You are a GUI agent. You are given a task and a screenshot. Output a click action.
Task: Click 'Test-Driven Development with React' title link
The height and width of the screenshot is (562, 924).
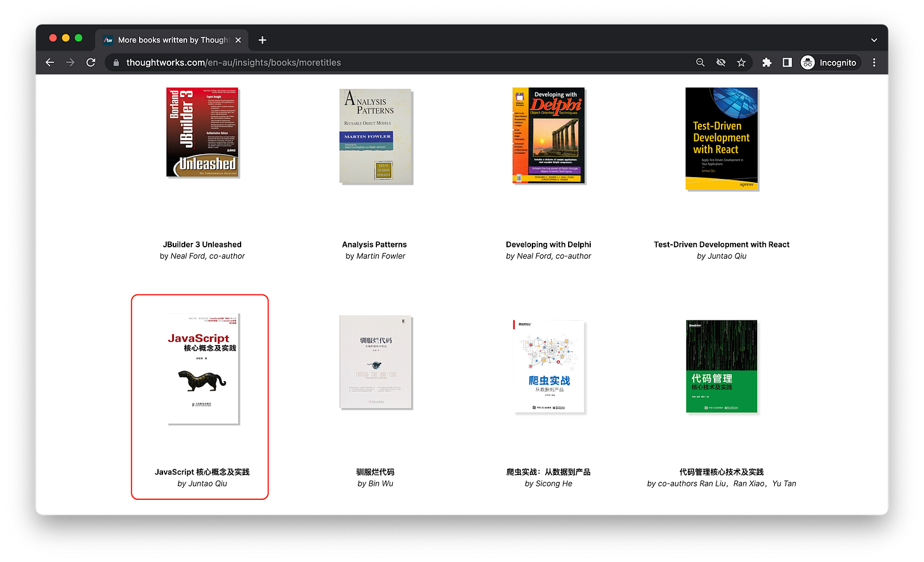(722, 244)
